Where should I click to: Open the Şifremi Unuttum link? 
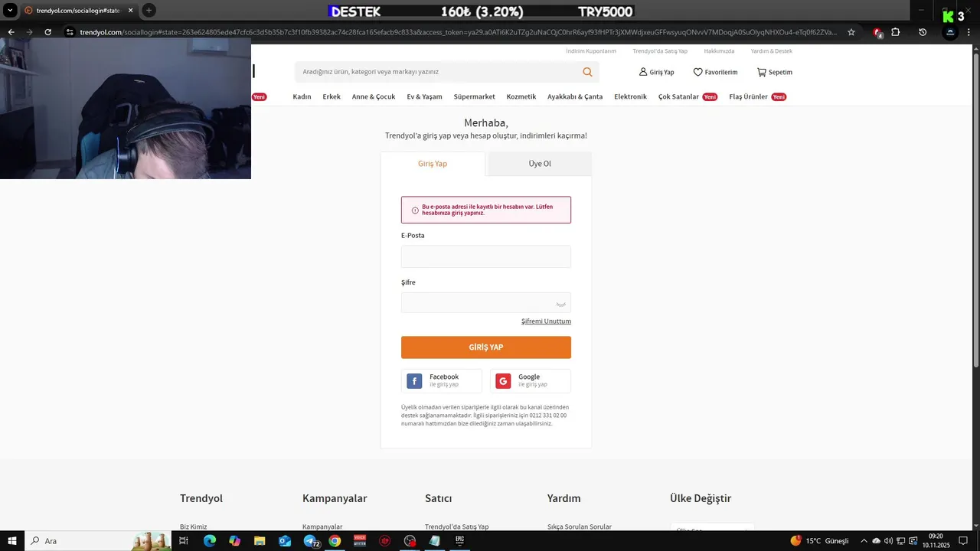[546, 321]
